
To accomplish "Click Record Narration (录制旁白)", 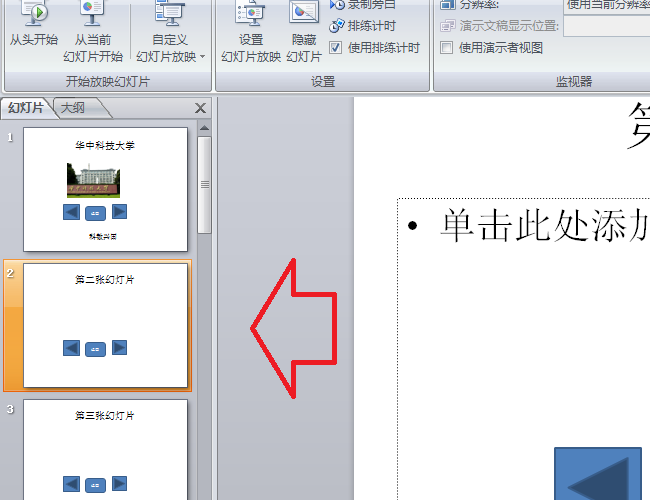I will coord(362,5).
